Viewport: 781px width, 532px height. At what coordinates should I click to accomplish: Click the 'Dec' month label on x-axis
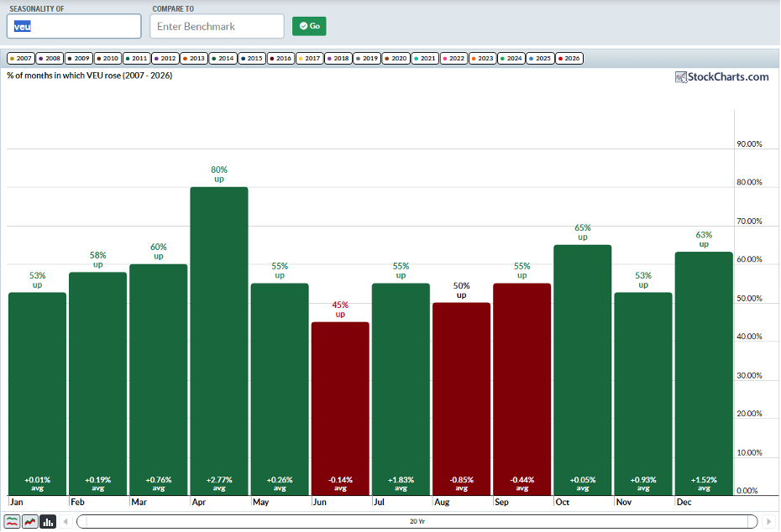click(684, 502)
